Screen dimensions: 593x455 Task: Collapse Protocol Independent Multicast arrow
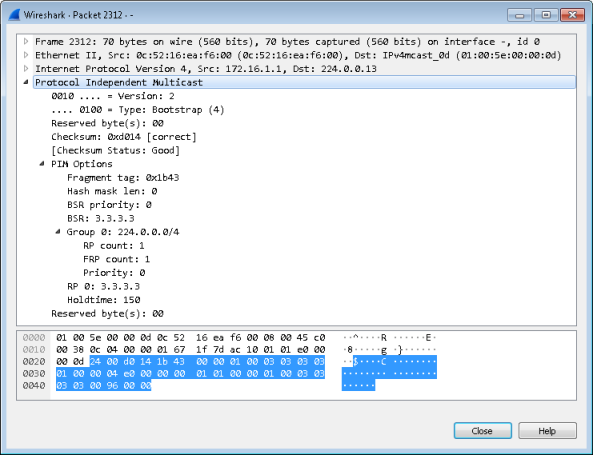click(x=26, y=82)
